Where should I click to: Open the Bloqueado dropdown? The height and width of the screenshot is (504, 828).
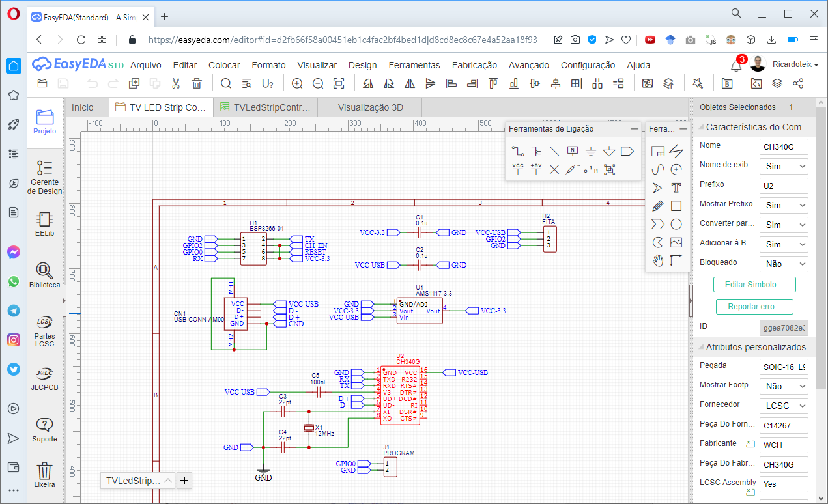784,264
